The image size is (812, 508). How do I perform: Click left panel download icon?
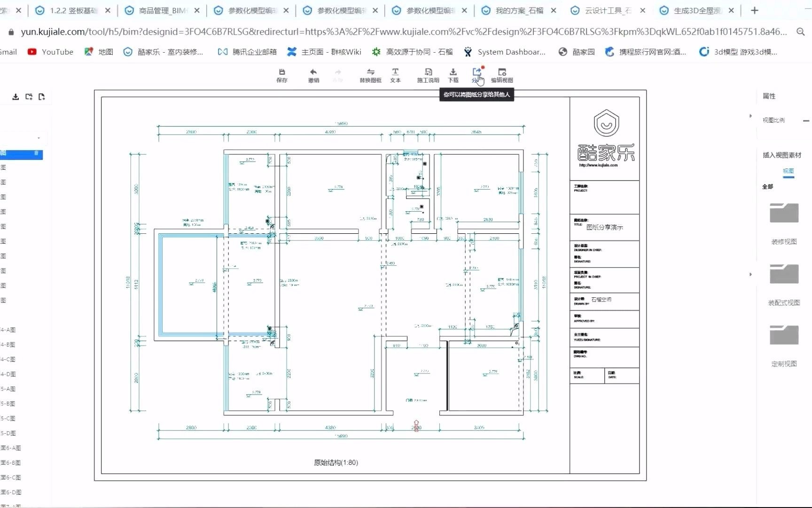(x=16, y=97)
